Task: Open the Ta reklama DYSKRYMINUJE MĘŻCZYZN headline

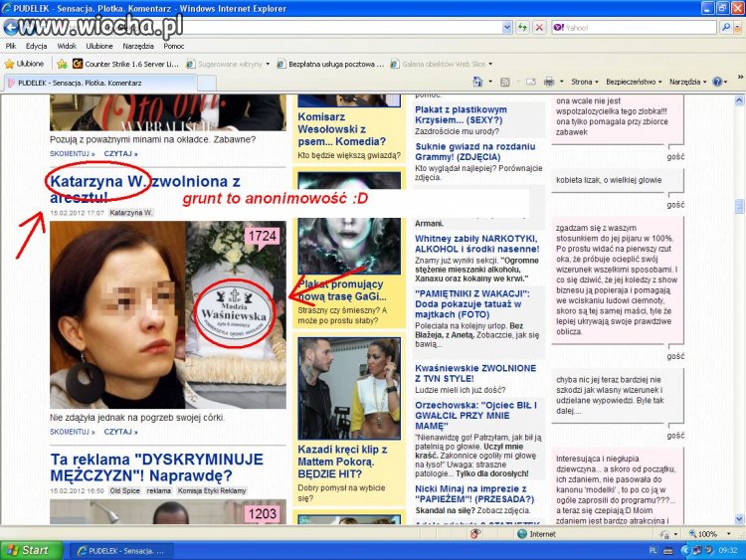Action: click(156, 467)
